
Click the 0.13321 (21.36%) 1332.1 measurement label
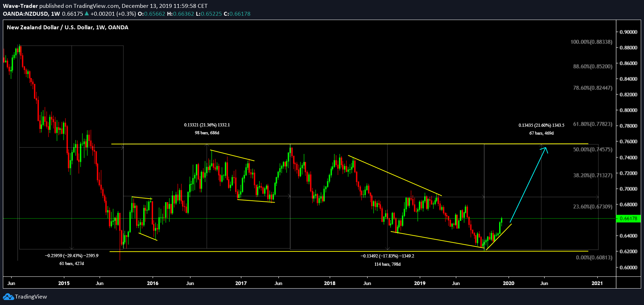pyautogui.click(x=207, y=125)
